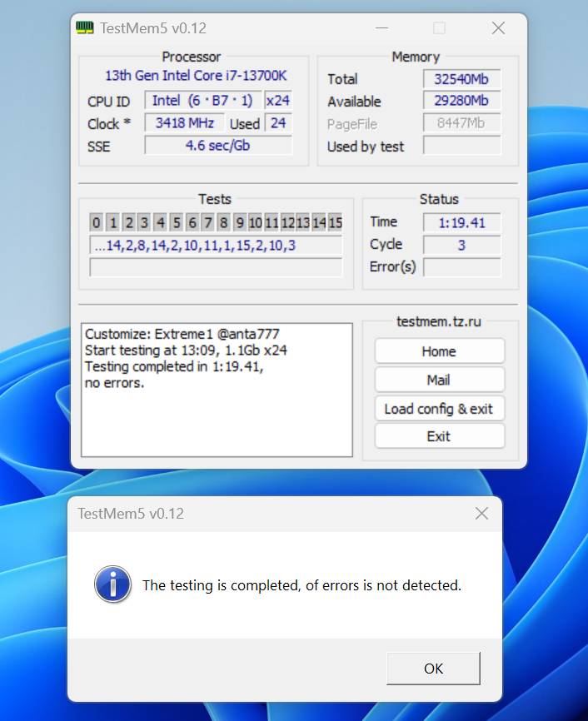
Task: Select test number 12 box
Action: (287, 222)
